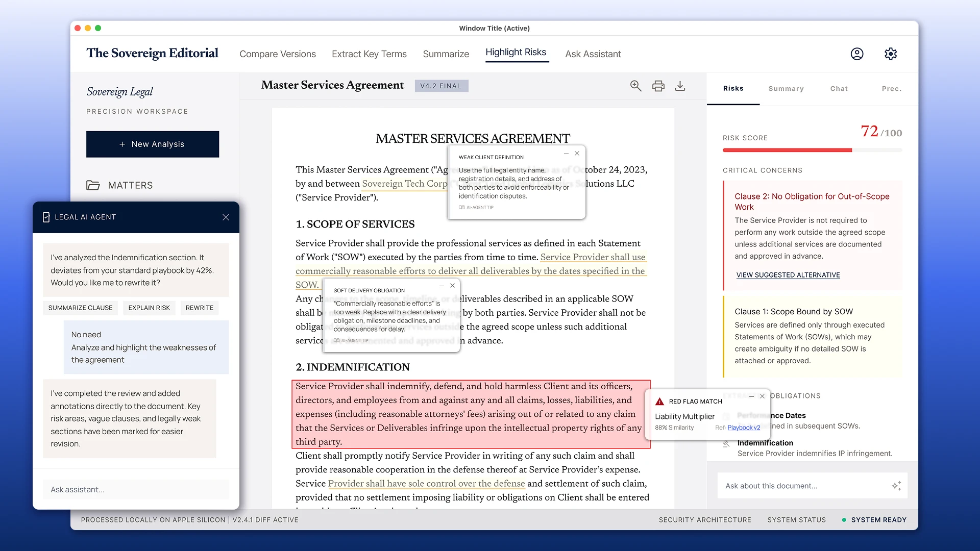The height and width of the screenshot is (551, 980).
Task: Switch to the Summary tab
Action: tap(786, 88)
